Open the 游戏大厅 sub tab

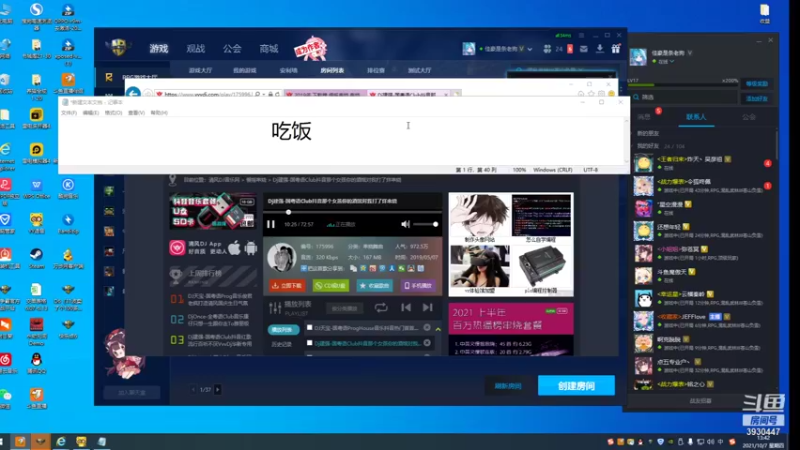pos(201,70)
